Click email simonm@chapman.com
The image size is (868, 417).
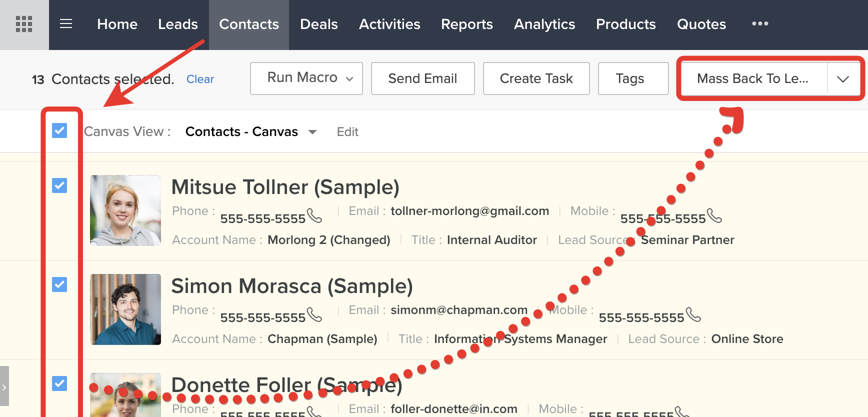tap(459, 310)
